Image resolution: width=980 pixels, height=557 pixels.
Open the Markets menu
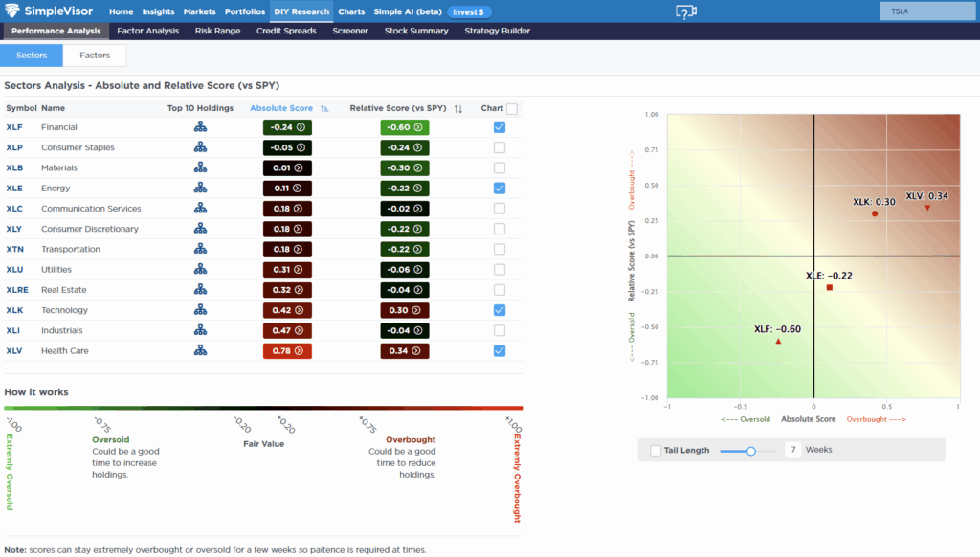click(x=199, y=11)
